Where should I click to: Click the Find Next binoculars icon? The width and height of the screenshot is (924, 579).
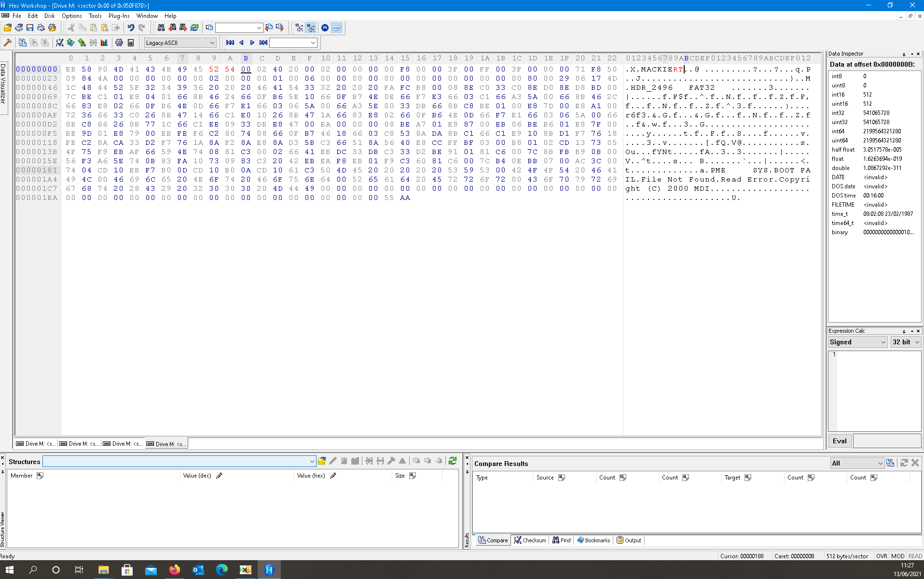pyautogui.click(x=183, y=28)
